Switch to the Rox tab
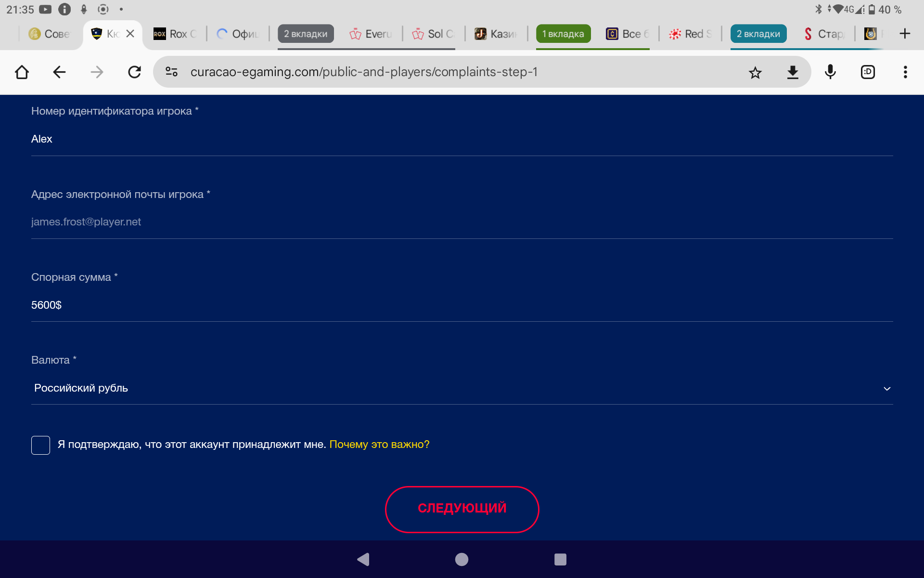 [175, 34]
